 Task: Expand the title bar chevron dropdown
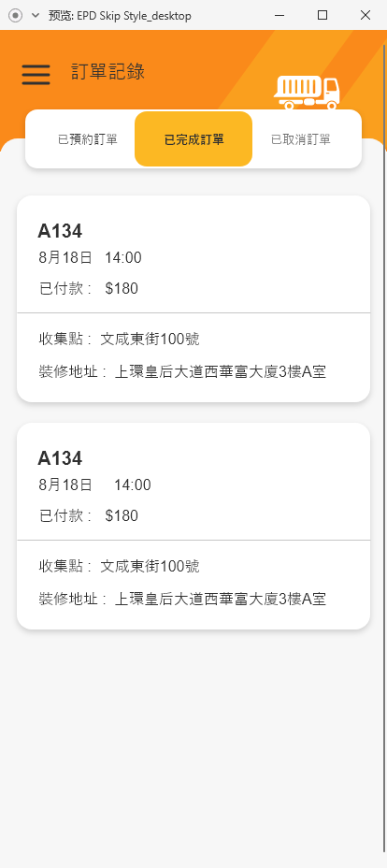click(36, 16)
